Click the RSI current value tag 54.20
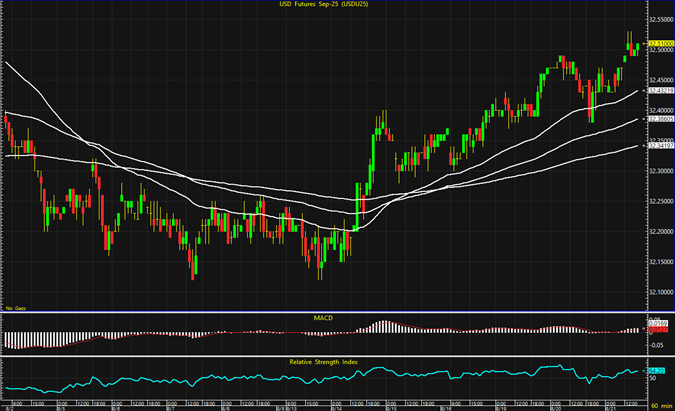The height and width of the screenshot is (411, 675). 658,371
